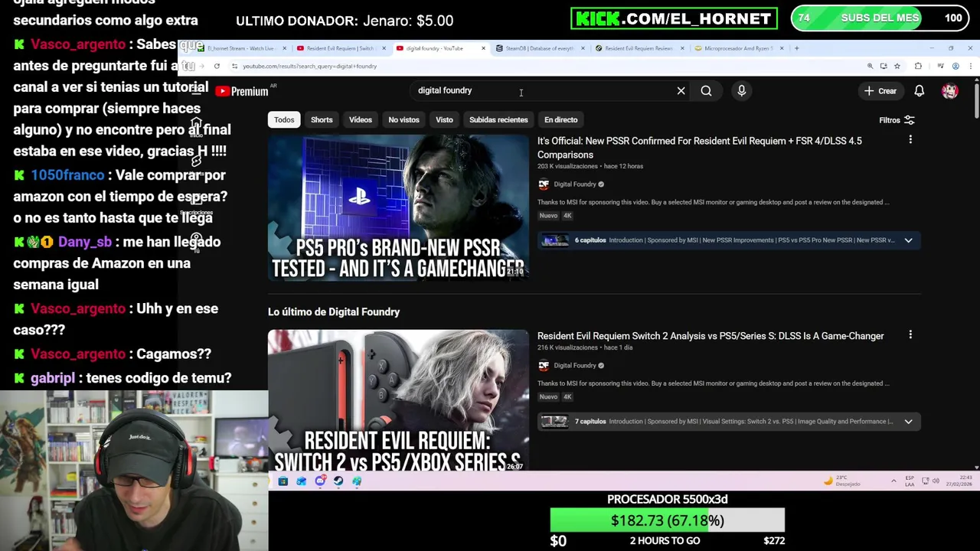
Task: Click the KICK.COM/EL_HORNET banner
Action: [675, 18]
